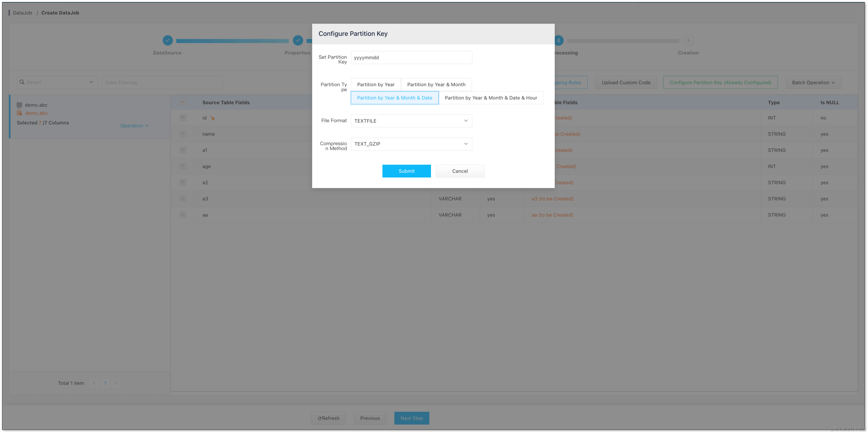Click the Properties step checkmark circle
Screen dimensions: 868x433
(297, 40)
